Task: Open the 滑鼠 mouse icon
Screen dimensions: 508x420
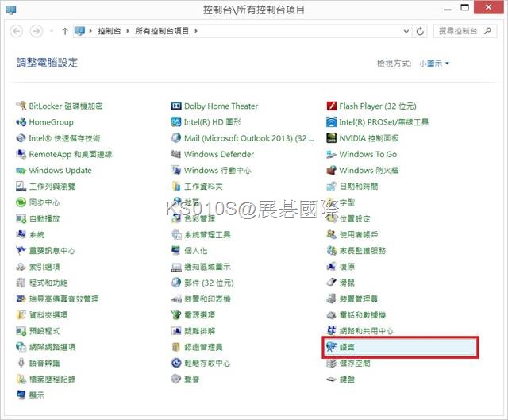Action: (x=332, y=283)
